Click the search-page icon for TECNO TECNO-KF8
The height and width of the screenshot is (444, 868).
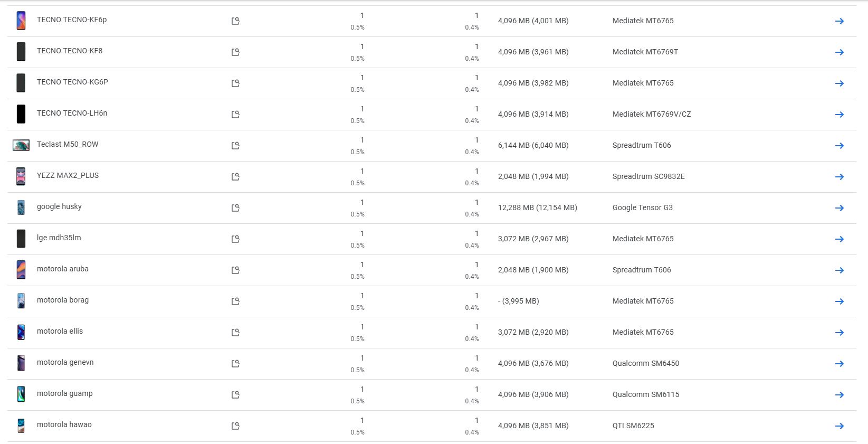(x=235, y=52)
